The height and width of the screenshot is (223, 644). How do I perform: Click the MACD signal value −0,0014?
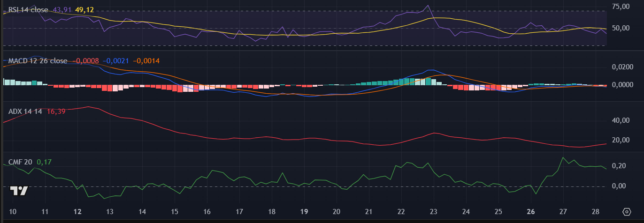(x=146, y=61)
